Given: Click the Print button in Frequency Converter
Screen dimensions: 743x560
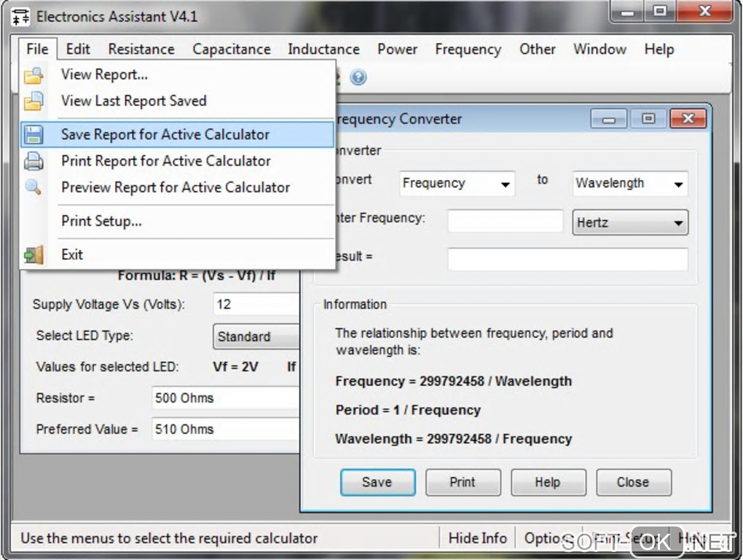Looking at the screenshot, I should click(463, 482).
